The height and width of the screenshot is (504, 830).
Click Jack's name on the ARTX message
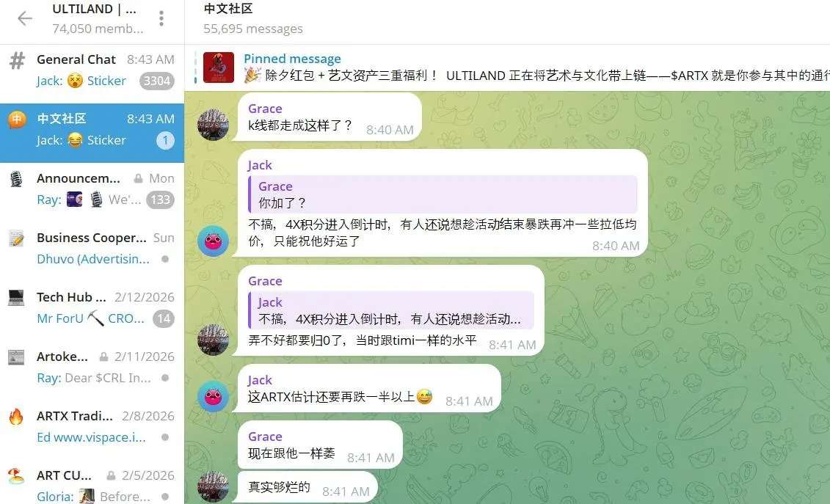[x=260, y=380]
